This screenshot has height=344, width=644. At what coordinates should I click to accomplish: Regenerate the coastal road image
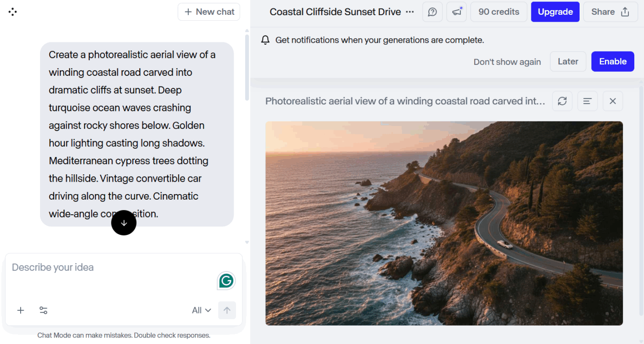click(562, 101)
